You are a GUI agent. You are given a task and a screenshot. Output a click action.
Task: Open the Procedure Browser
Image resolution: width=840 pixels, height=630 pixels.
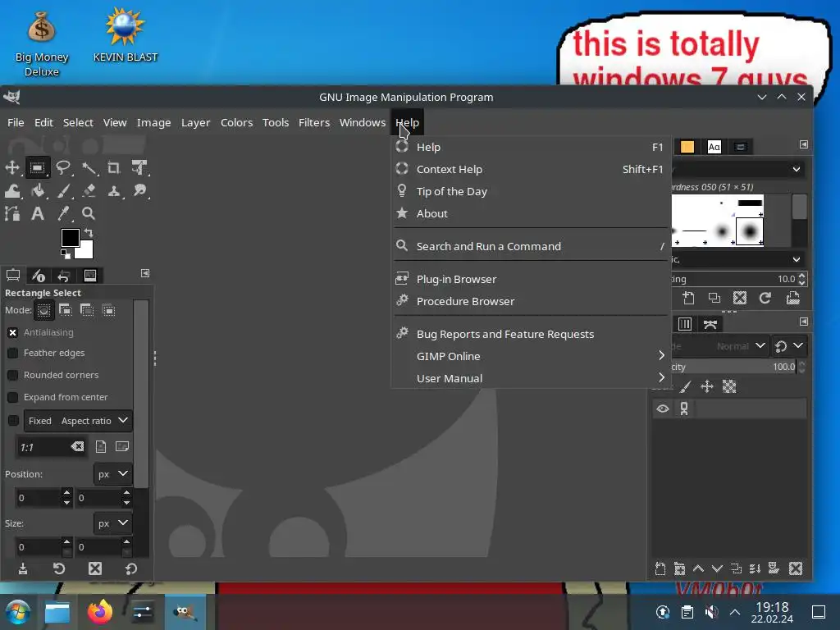point(531,301)
